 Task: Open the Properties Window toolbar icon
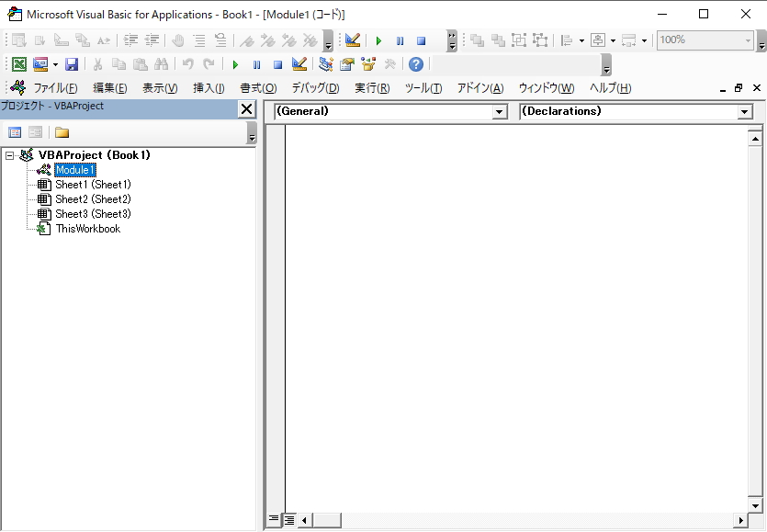click(347, 64)
